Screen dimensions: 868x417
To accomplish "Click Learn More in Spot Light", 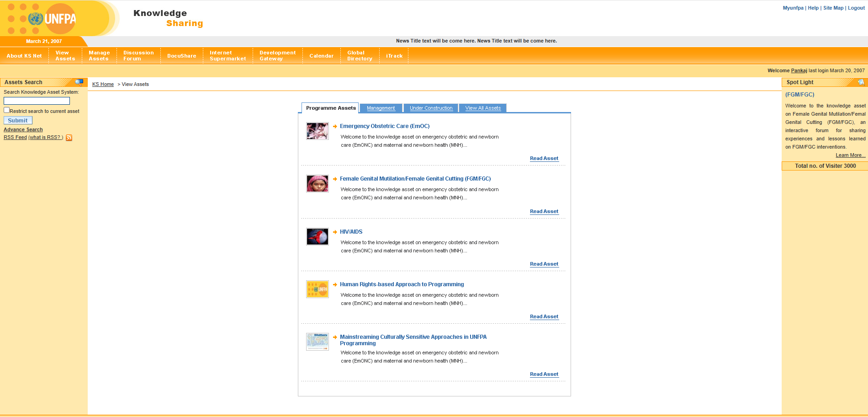I will 850,155.
